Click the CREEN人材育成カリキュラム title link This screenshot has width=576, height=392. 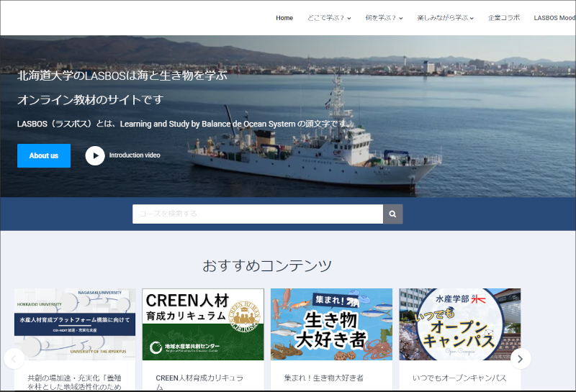[200, 380]
